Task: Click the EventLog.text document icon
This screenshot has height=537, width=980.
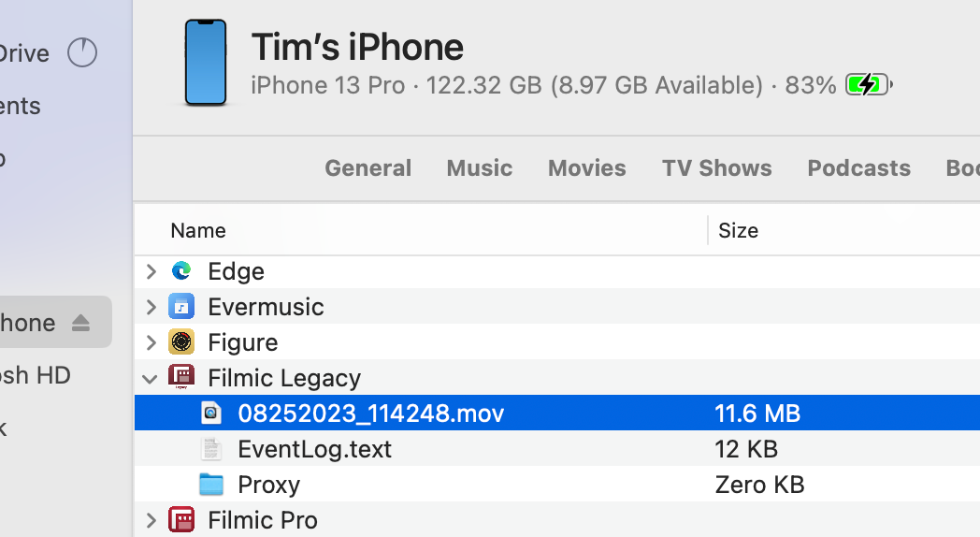Action: point(211,449)
